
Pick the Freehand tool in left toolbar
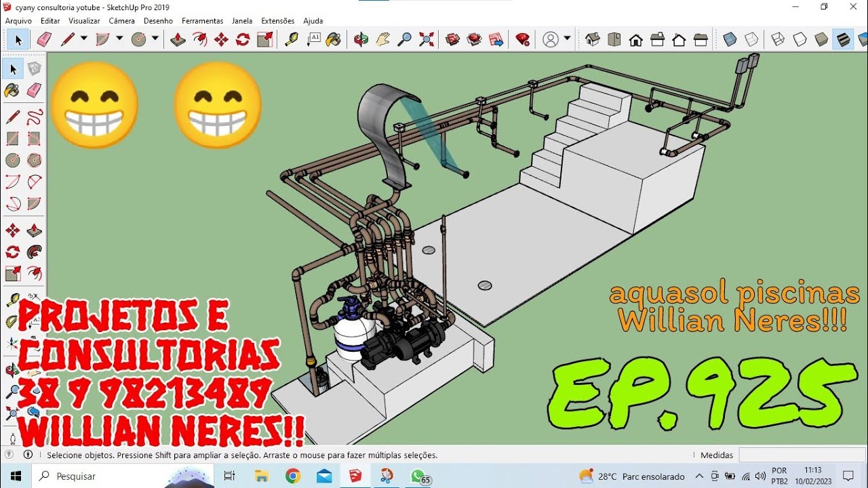point(34,116)
